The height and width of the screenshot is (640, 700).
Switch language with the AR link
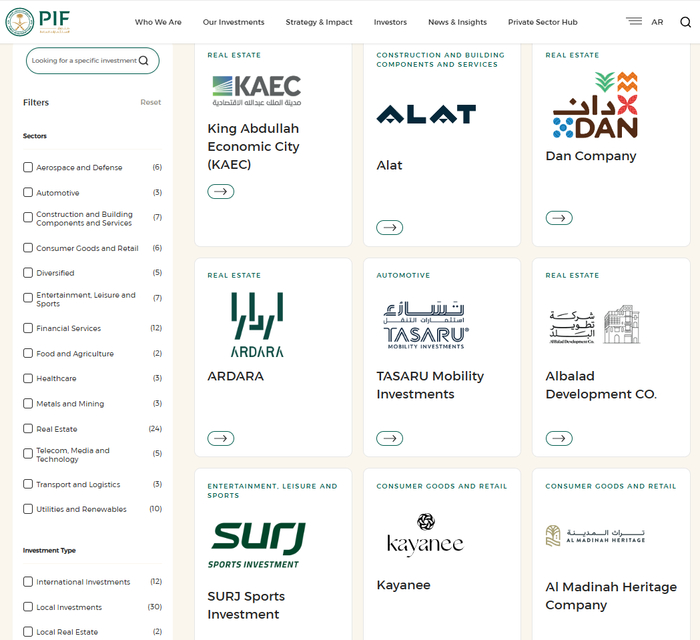pyautogui.click(x=657, y=22)
